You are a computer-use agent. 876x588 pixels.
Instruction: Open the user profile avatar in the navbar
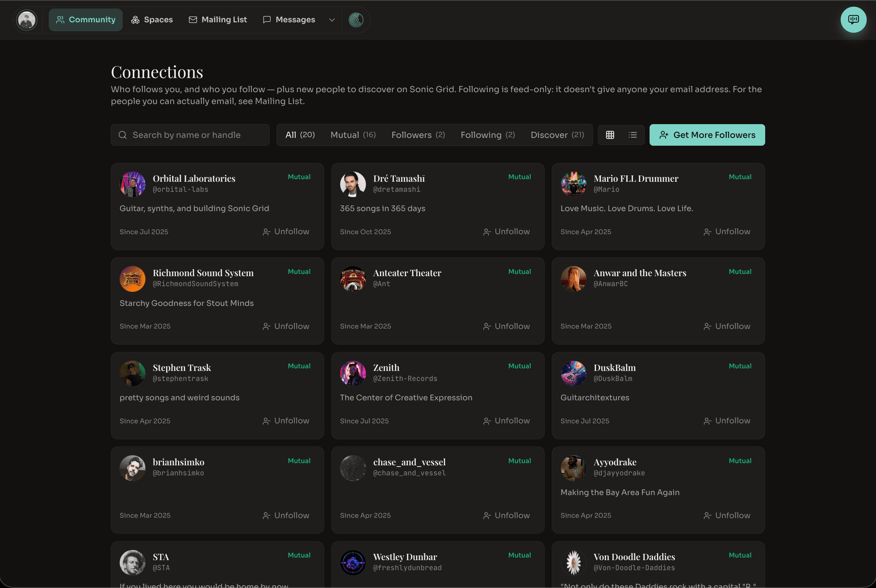click(27, 20)
